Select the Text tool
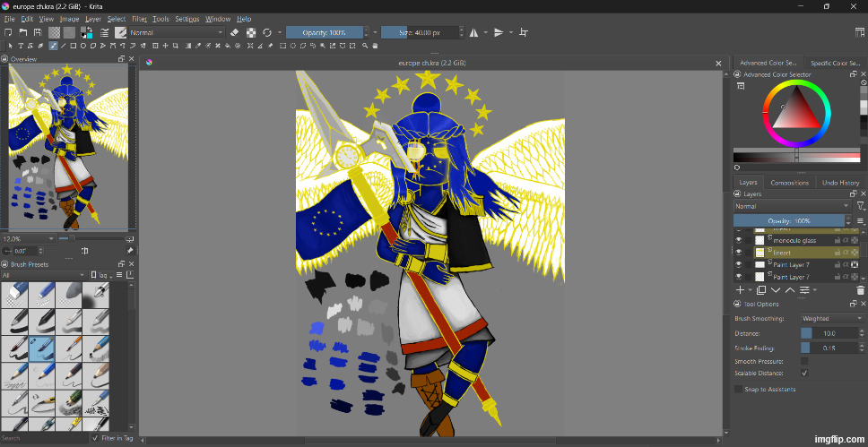Viewport: 868px width, 447px height. (x=21, y=46)
